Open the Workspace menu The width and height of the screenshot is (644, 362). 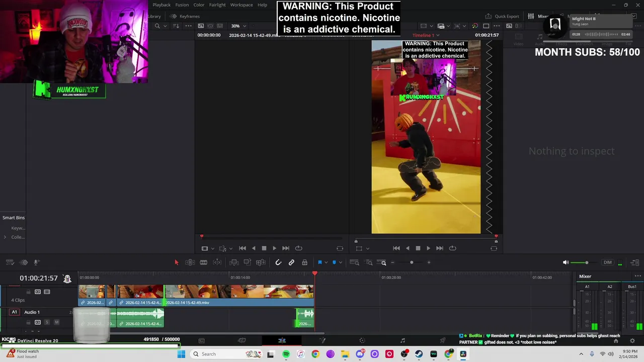point(242,5)
